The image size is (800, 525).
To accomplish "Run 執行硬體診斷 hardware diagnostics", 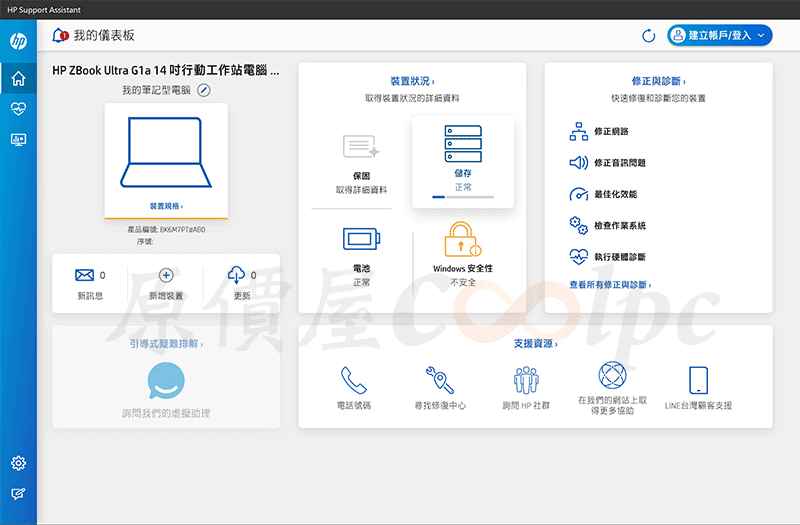I will click(607, 257).
